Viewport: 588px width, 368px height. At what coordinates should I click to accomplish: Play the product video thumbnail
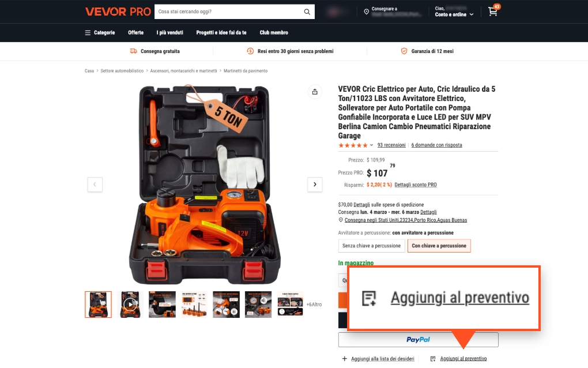click(x=130, y=304)
